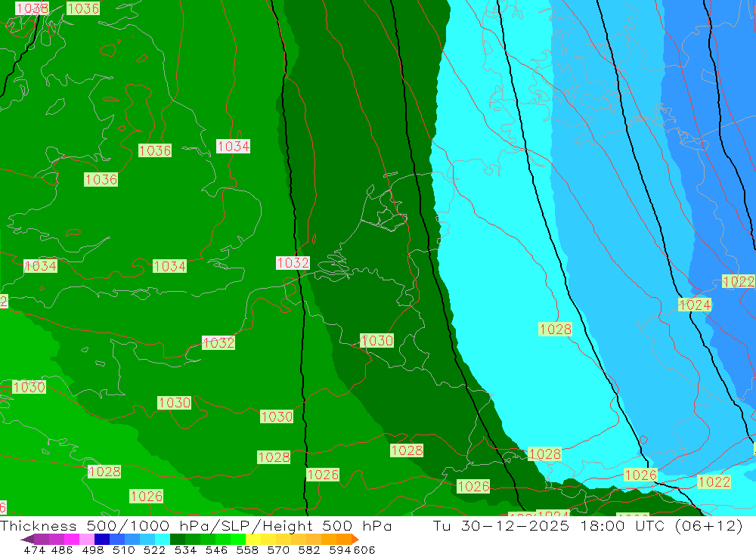Screen dimensions: 756x554
Task: Click legend value 498
Action: click(x=92, y=550)
